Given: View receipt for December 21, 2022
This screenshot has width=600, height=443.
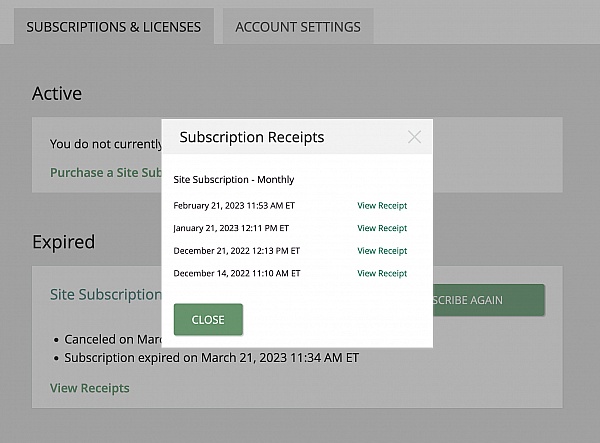Looking at the screenshot, I should (x=382, y=251).
